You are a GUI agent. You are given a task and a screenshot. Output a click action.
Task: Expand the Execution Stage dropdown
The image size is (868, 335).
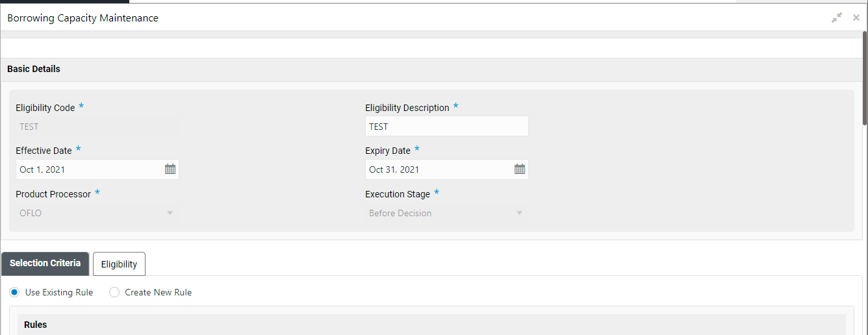(x=519, y=213)
